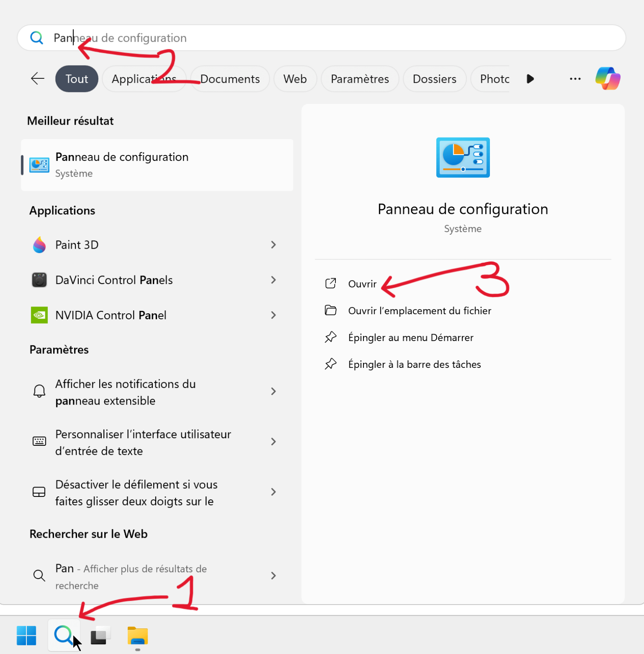The image size is (644, 654).
Task: Open the three-dot options menu
Action: tap(575, 78)
